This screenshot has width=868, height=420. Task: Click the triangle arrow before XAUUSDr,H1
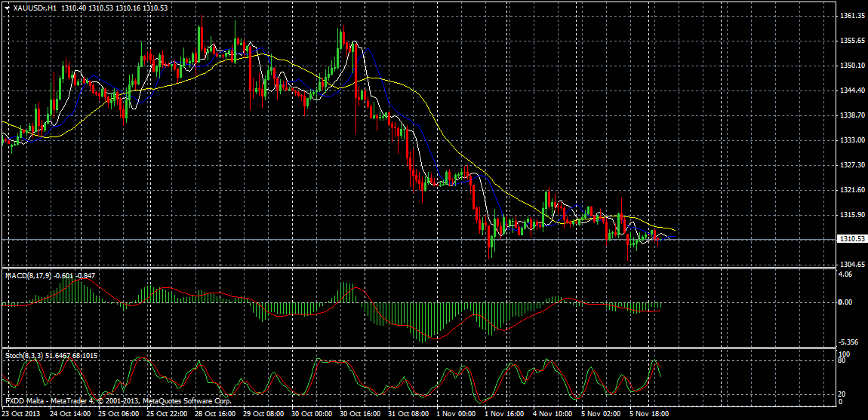click(x=7, y=8)
